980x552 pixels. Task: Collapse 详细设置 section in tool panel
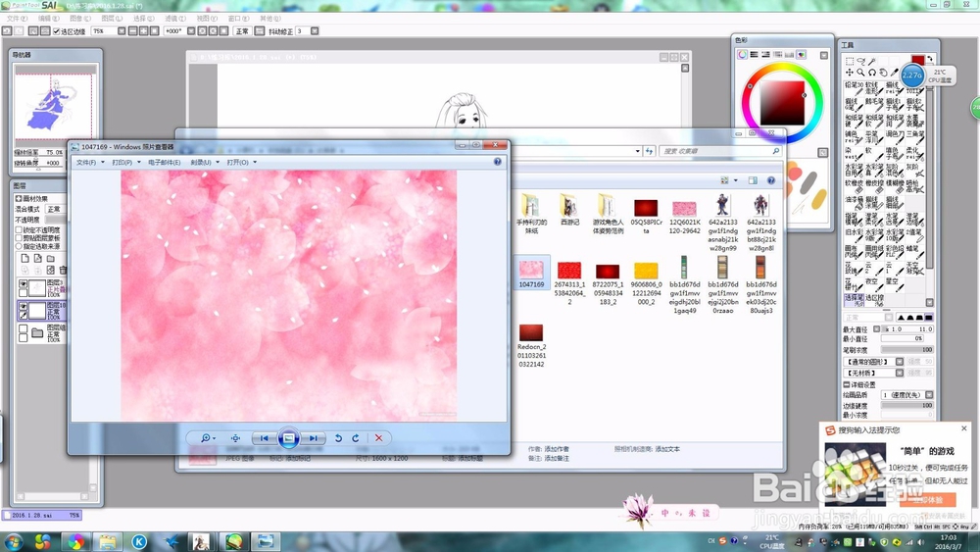pyautogui.click(x=847, y=384)
